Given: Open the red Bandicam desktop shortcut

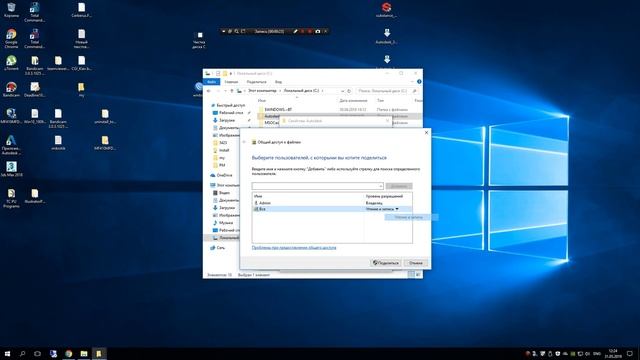Looking at the screenshot, I should 11,89.
